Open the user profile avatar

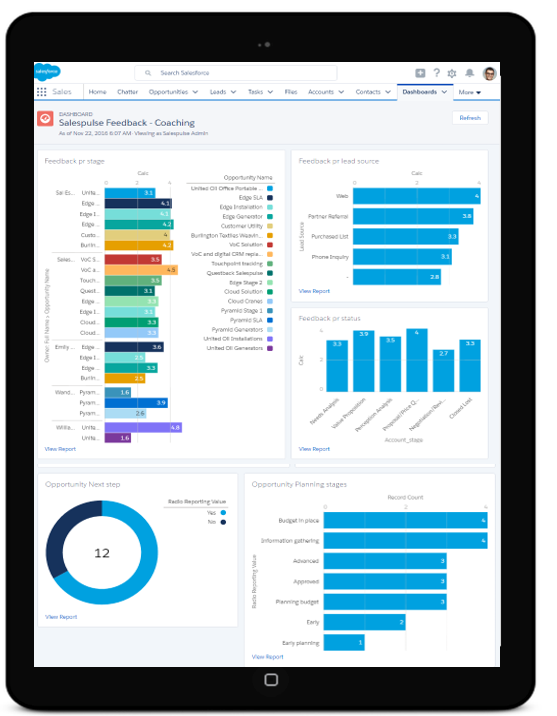click(x=489, y=73)
